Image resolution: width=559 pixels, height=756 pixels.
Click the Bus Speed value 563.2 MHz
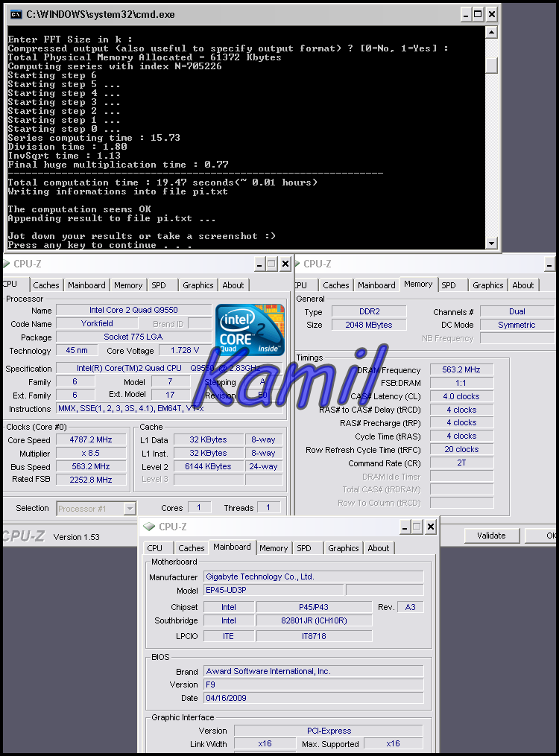[x=91, y=466]
